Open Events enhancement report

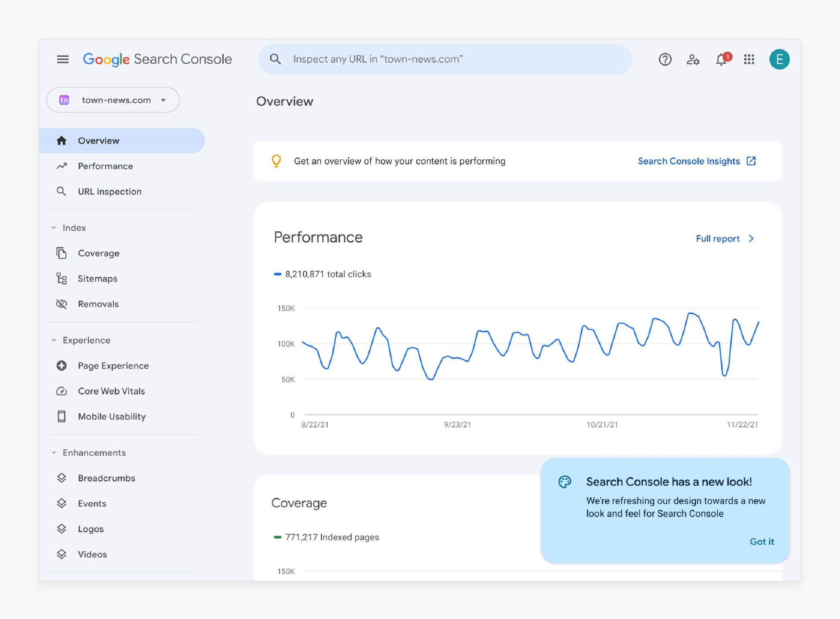[122, 503]
